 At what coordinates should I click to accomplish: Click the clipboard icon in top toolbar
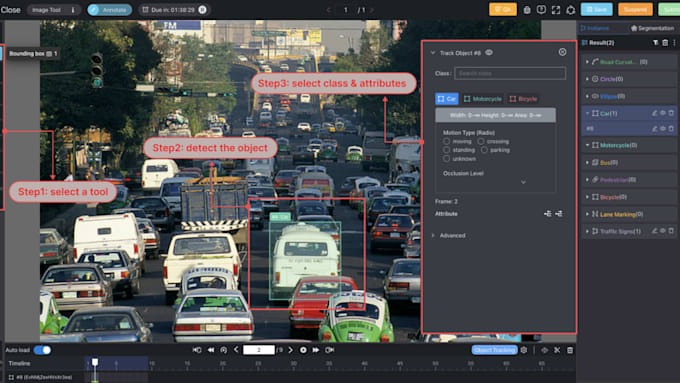pyautogui.click(x=527, y=10)
